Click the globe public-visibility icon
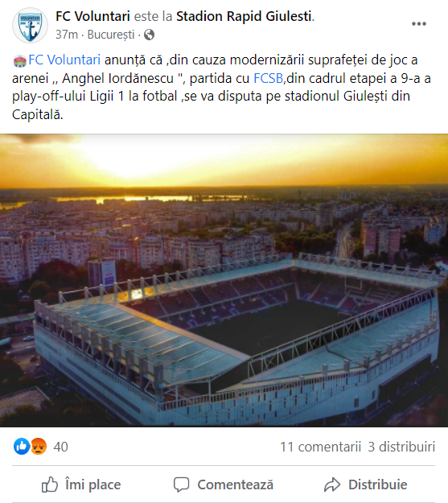The image size is (448, 503). point(149,35)
